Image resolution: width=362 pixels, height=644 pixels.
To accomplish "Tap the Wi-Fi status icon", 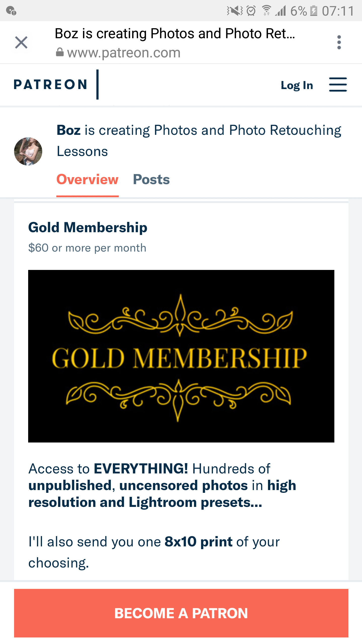I will coord(266,11).
